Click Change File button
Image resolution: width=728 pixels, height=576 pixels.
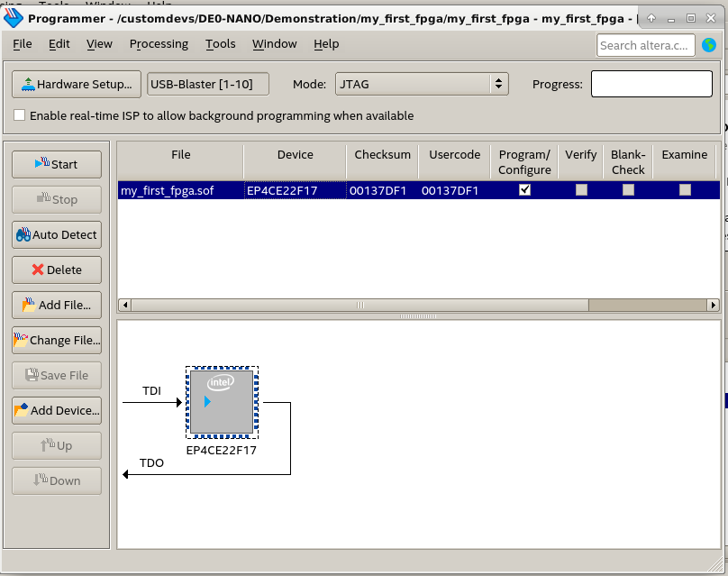(x=57, y=341)
